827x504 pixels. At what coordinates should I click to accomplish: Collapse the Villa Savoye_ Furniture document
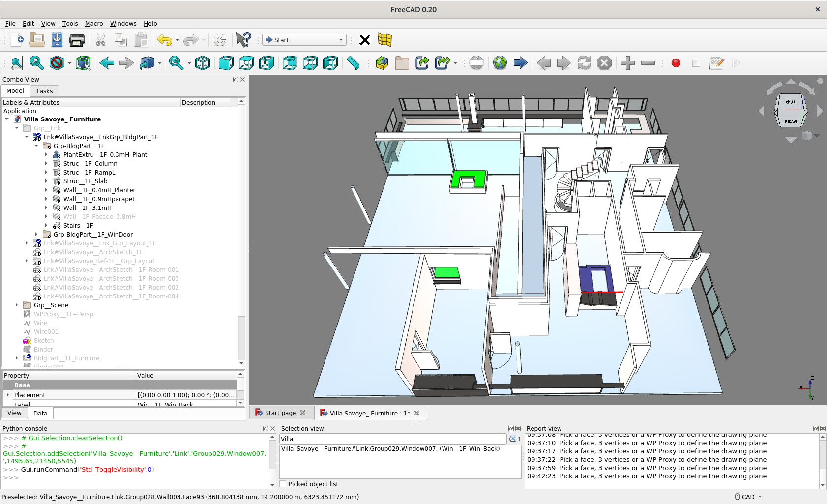point(7,119)
